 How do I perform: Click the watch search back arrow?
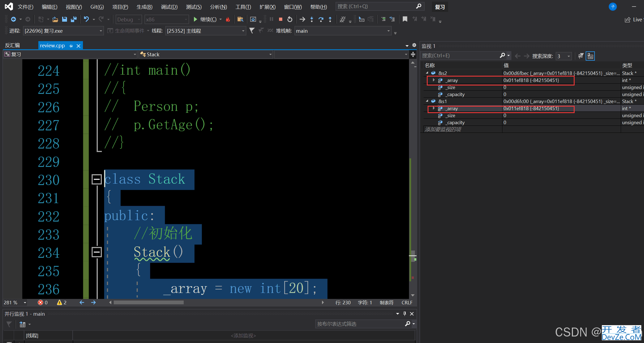tap(518, 56)
